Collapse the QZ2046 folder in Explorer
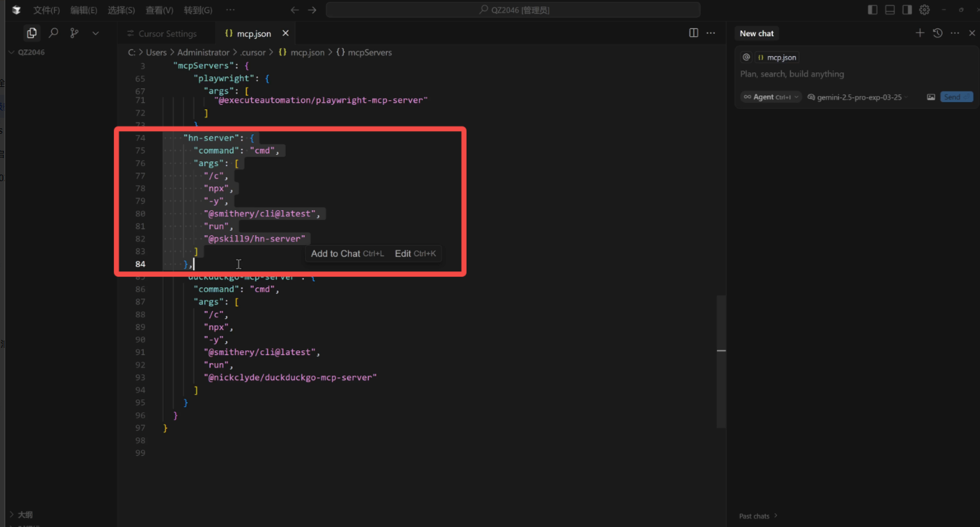This screenshot has height=527, width=980. [x=11, y=51]
